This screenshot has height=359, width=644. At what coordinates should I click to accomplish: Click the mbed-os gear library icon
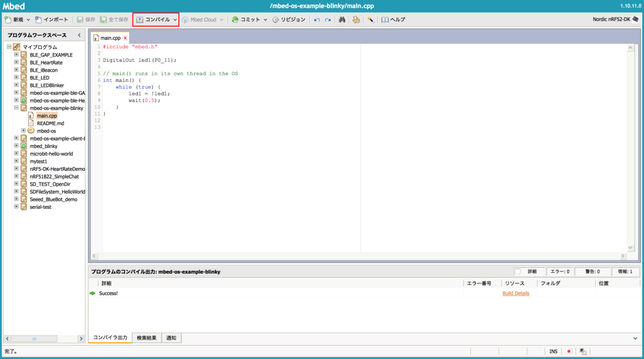pos(31,131)
